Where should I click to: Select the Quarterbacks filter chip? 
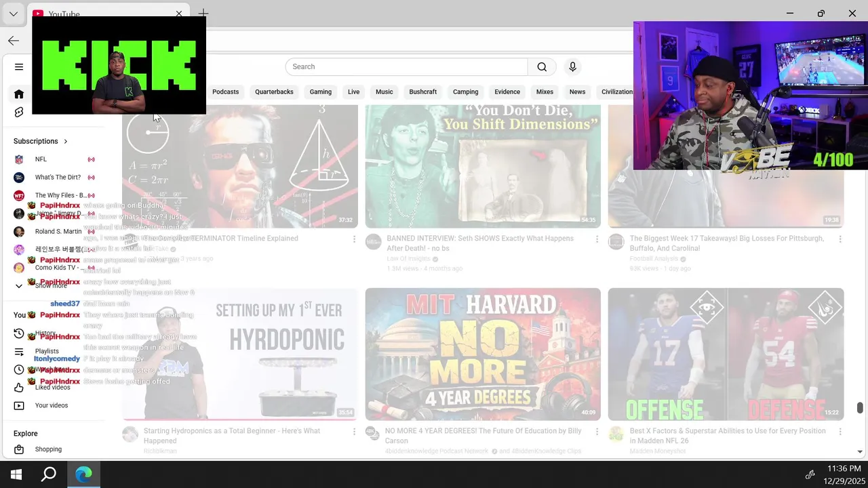pos(274,91)
